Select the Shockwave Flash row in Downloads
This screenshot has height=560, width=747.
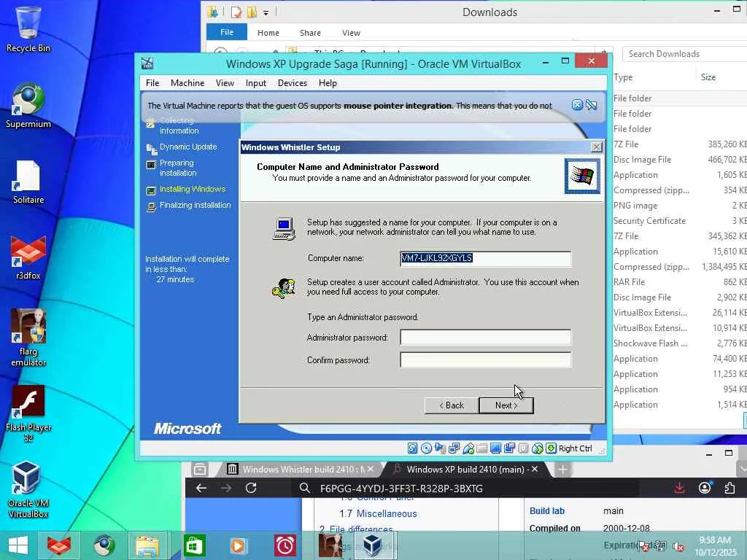pyautogui.click(x=680, y=343)
